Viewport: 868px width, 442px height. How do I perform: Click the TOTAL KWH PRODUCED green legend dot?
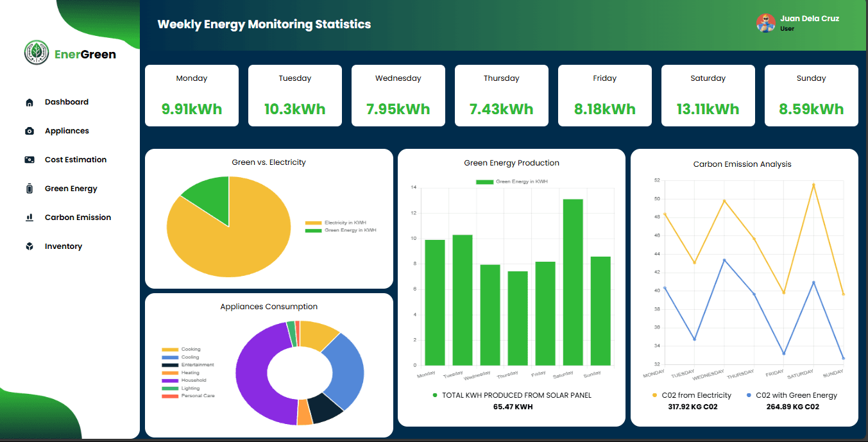pyautogui.click(x=435, y=396)
